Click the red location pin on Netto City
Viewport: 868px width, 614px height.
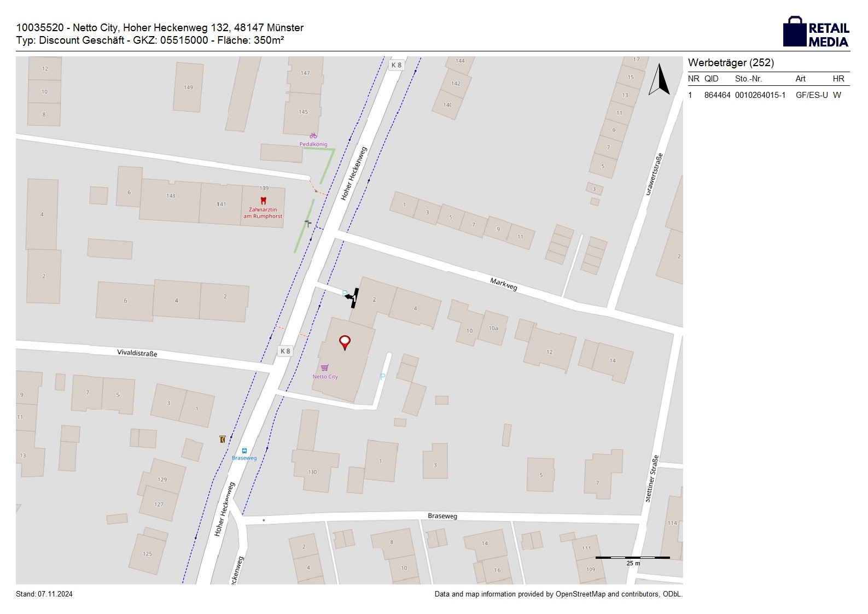345,342
